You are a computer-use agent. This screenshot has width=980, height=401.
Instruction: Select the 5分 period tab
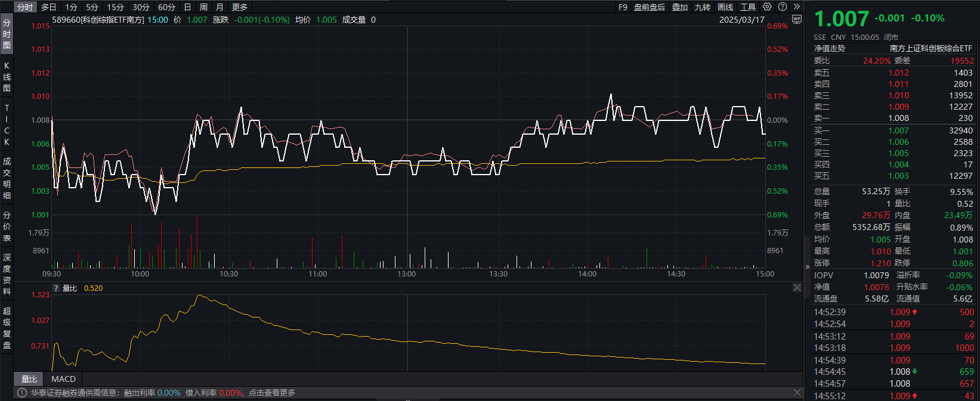[x=92, y=7]
